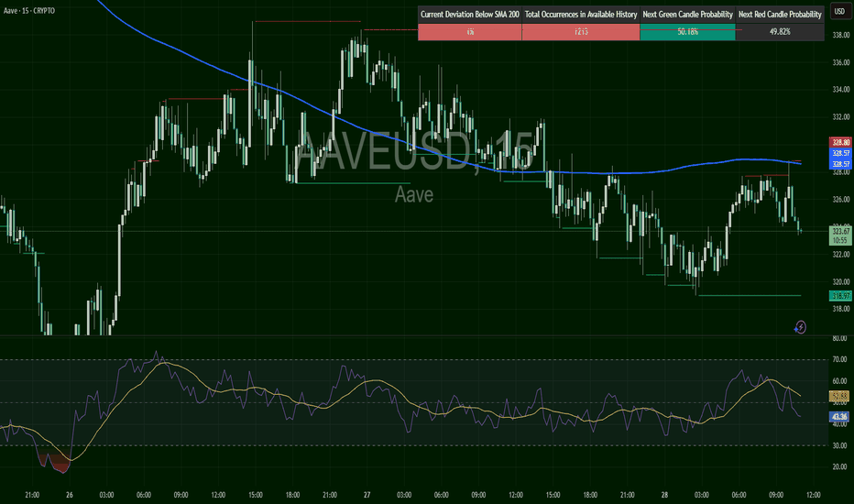Click the Aave · 15 · CRYPTO chart title
Image resolution: width=854 pixels, height=504 pixels.
[29, 10]
